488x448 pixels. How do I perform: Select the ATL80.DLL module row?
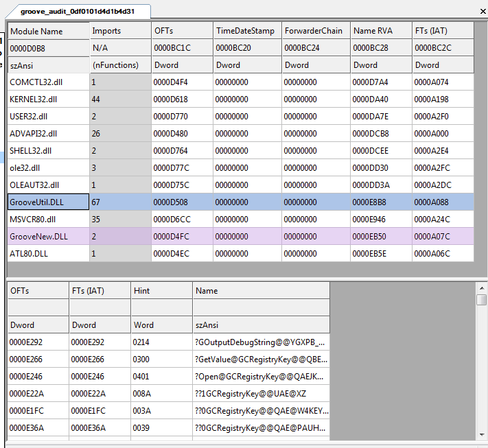[x=241, y=253]
